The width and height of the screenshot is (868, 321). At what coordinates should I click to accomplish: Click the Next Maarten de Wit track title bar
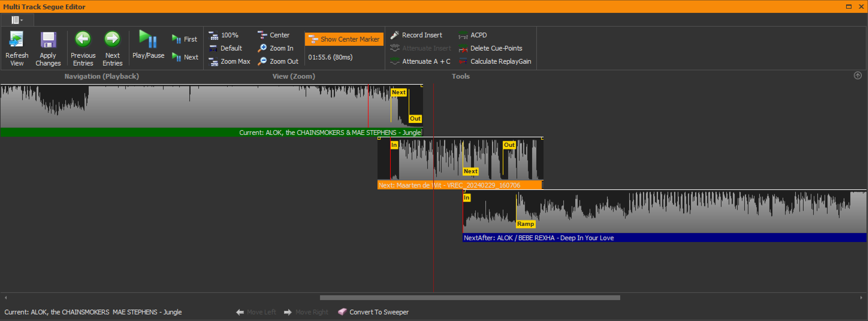pos(460,185)
